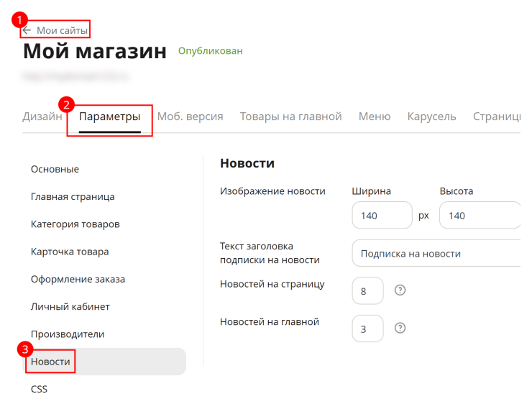
Task: Switch to the Меню tab
Action: (375, 116)
